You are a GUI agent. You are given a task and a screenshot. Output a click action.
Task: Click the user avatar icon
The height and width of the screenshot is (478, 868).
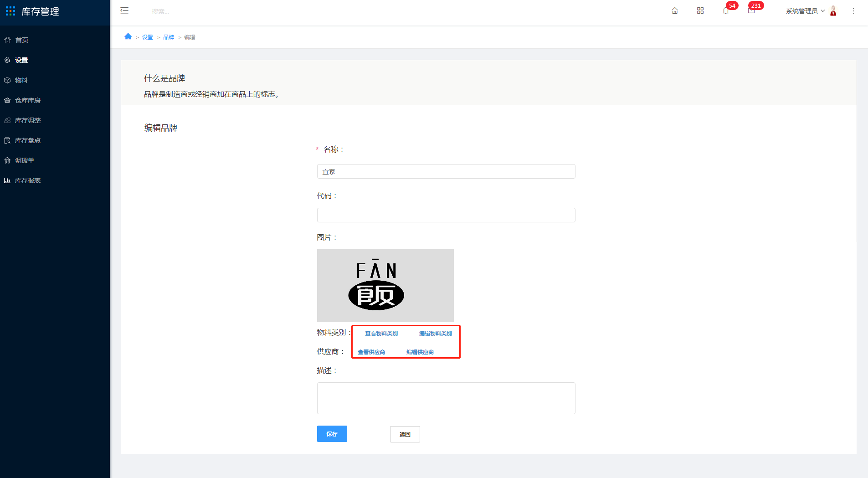833,11
